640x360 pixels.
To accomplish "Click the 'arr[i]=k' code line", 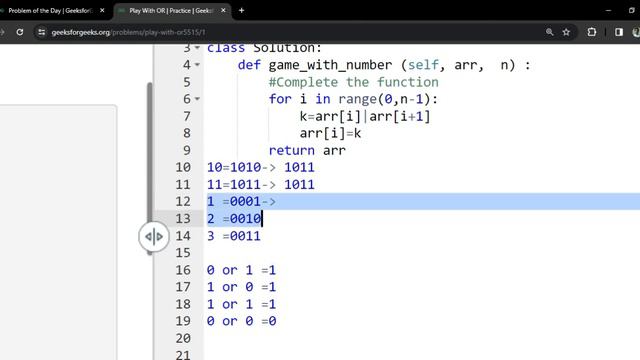I will tap(330, 133).
